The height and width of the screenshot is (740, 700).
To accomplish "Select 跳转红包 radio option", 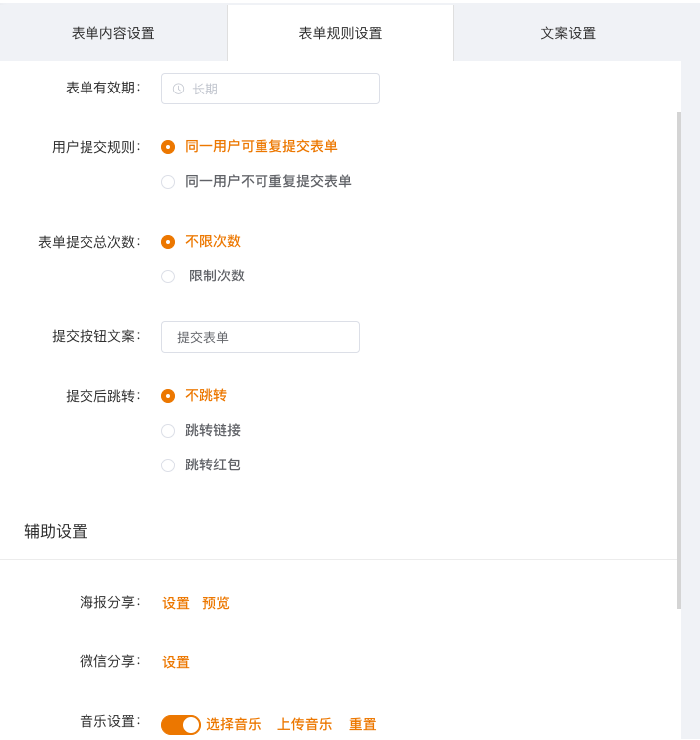I will click(168, 465).
